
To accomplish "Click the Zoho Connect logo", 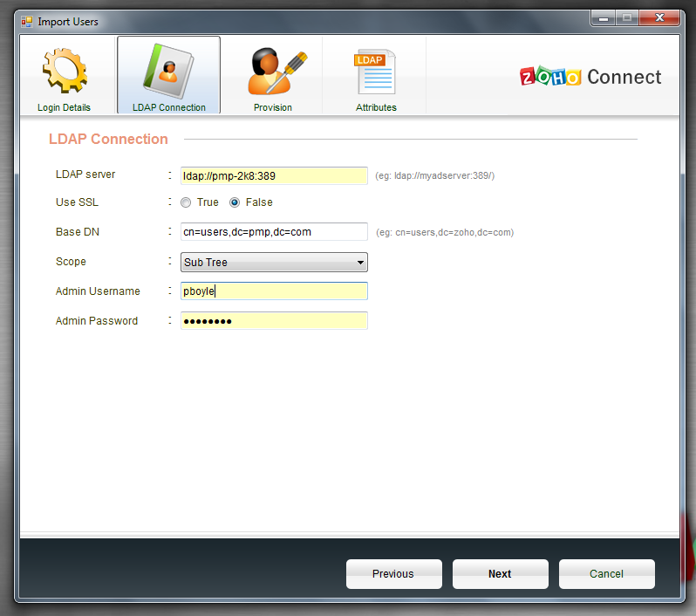I will click(x=590, y=77).
